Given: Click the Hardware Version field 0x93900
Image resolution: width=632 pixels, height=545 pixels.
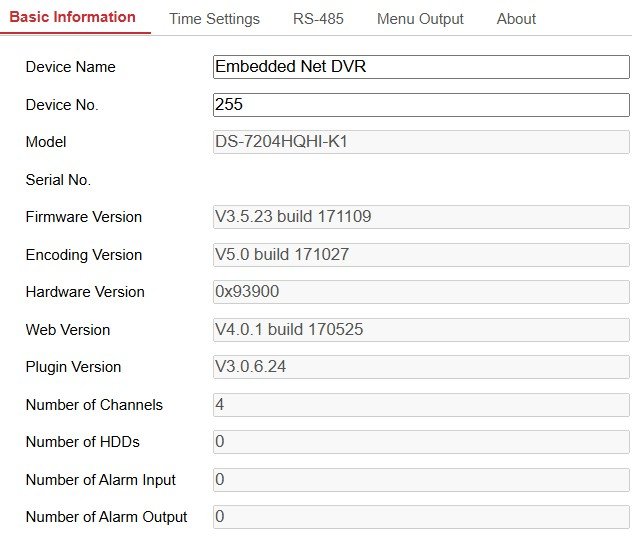Looking at the screenshot, I should 421,292.
